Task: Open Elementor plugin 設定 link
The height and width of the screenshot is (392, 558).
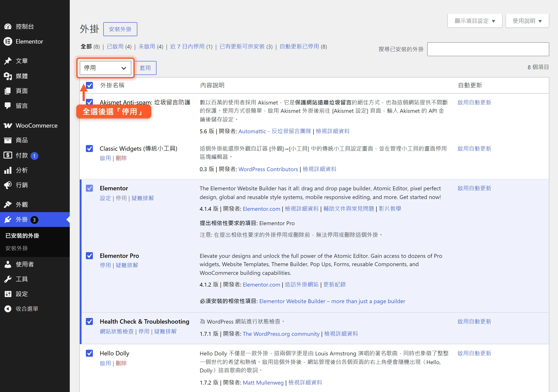Action: pyautogui.click(x=105, y=198)
